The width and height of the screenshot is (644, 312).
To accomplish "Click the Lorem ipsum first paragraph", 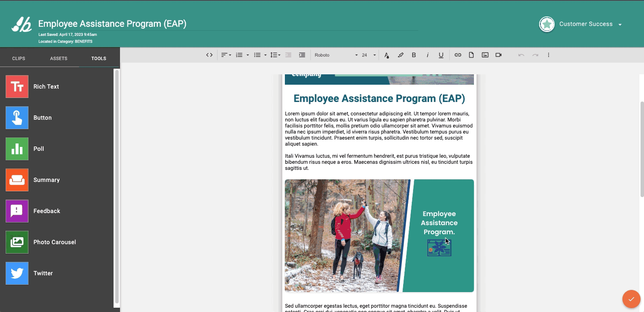I will (379, 129).
